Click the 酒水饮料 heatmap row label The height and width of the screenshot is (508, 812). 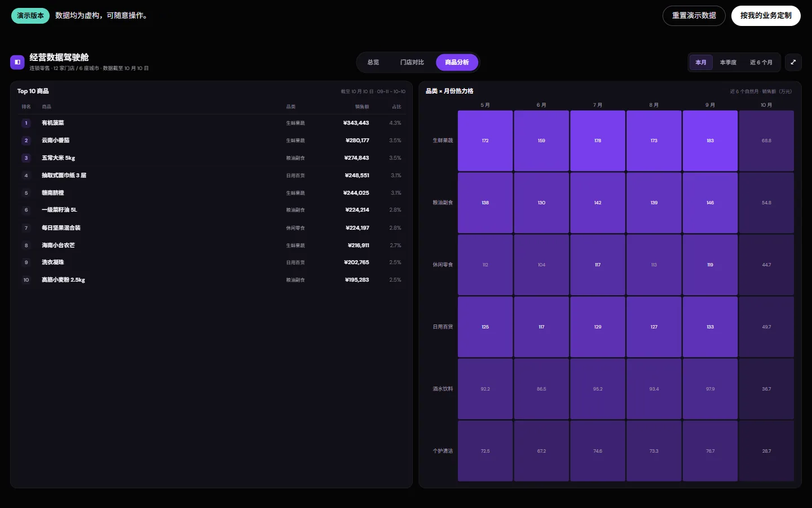tap(443, 389)
